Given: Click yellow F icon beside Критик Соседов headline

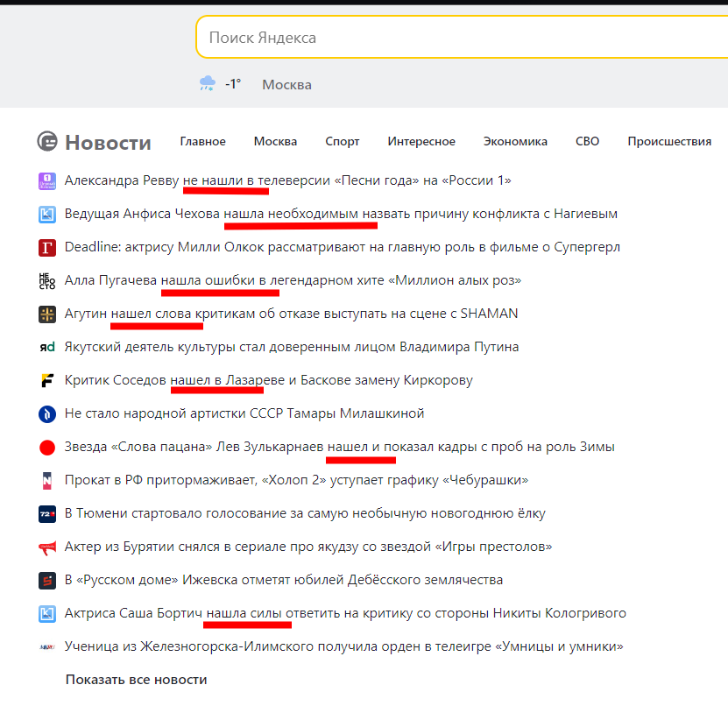Looking at the screenshot, I should click(x=47, y=381).
